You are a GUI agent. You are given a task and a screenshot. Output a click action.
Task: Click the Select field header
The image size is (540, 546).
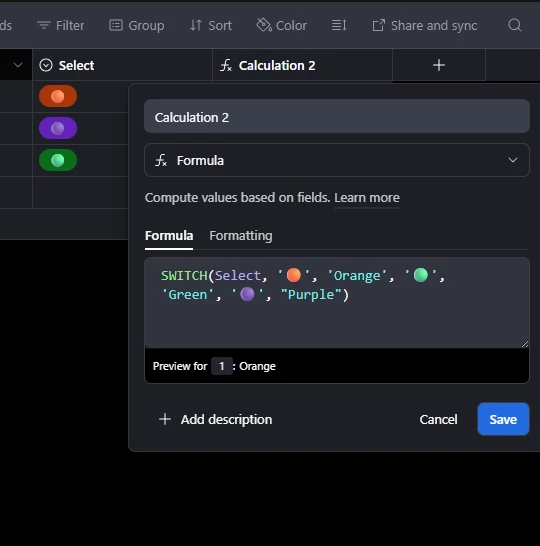coord(123,65)
